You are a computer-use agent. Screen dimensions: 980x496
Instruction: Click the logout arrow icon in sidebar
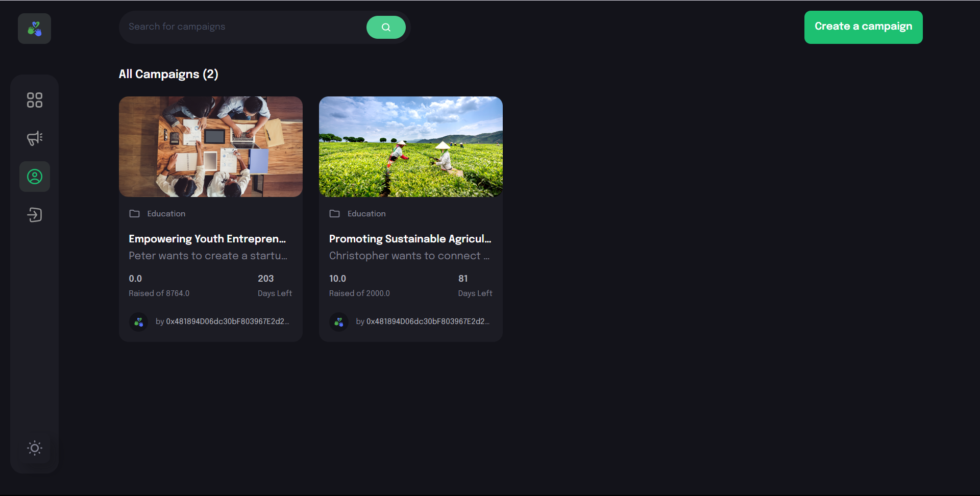[x=35, y=215]
